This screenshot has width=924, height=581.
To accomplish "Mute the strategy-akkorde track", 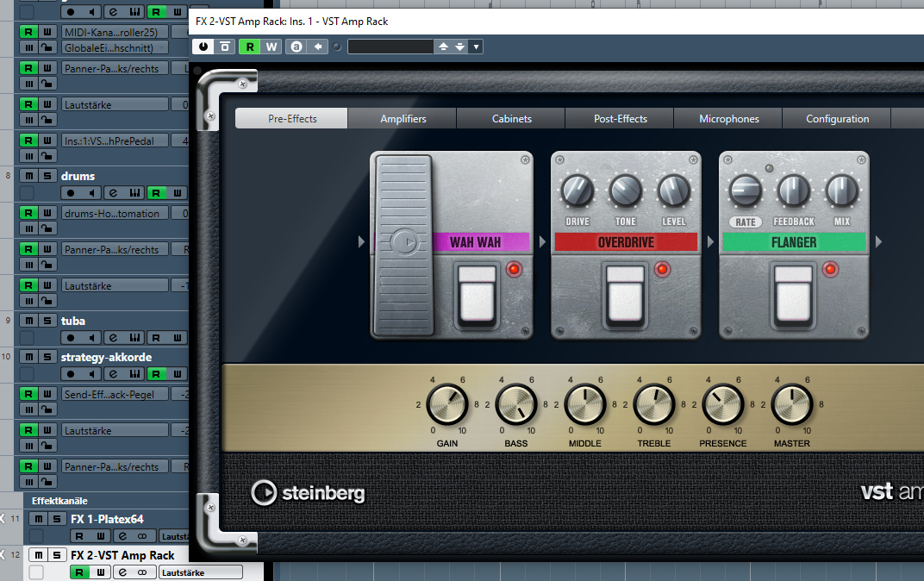I will [x=29, y=357].
